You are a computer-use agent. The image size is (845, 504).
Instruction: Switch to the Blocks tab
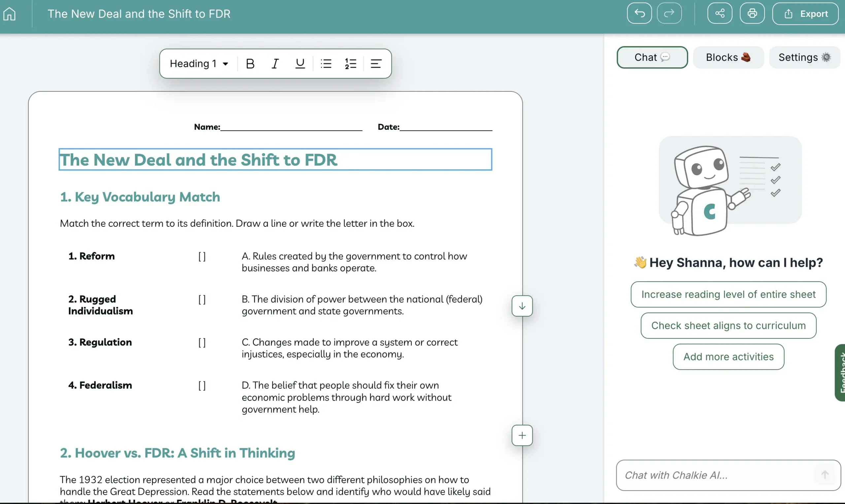(x=728, y=57)
